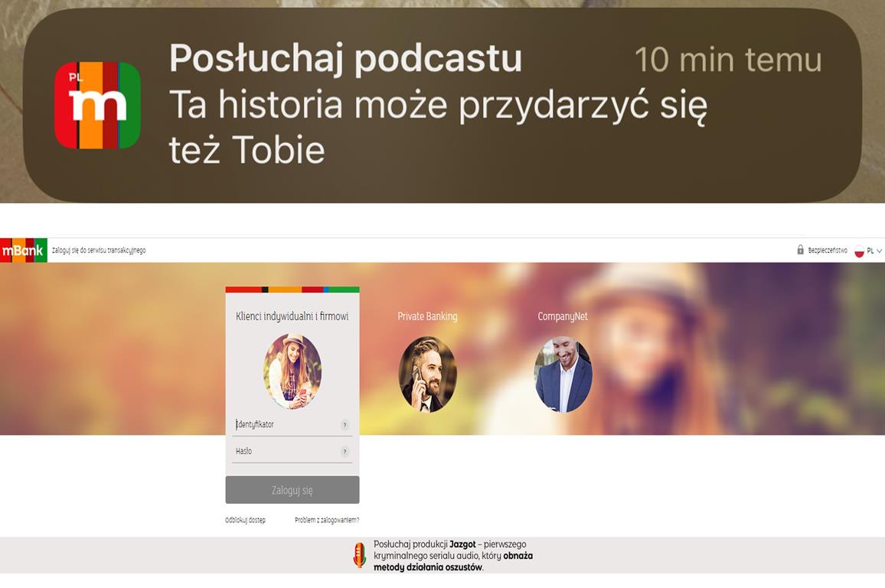The width and height of the screenshot is (885, 588).
Task: Expand the PL language dropdown
Action: point(874,250)
